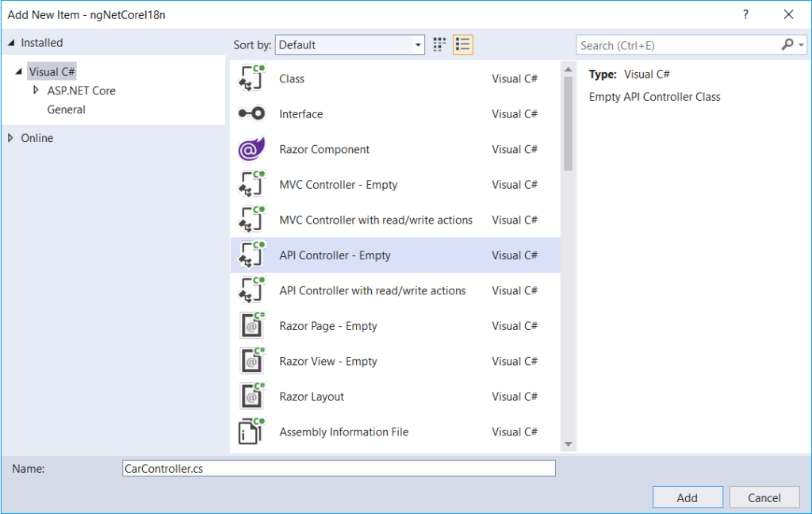Select the Razor View - Empty icon
This screenshot has height=514, width=812.
pyautogui.click(x=251, y=361)
